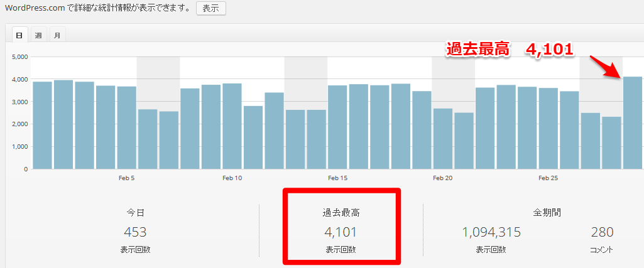The height and width of the screenshot is (268, 644).
Task: Click the 全期間 heading above the totals
Action: coord(546,213)
